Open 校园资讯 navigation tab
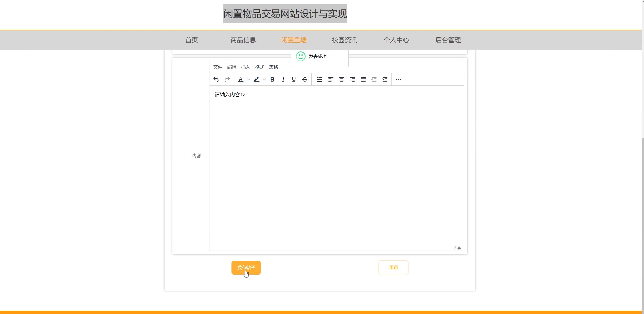The image size is (644, 314). (345, 40)
